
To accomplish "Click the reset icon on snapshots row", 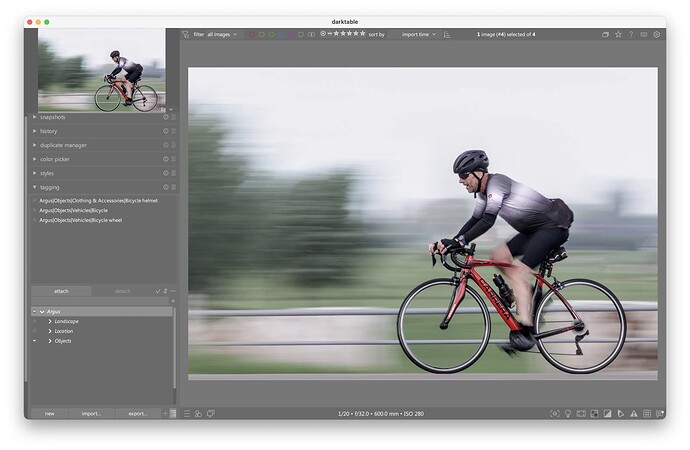I will click(166, 117).
